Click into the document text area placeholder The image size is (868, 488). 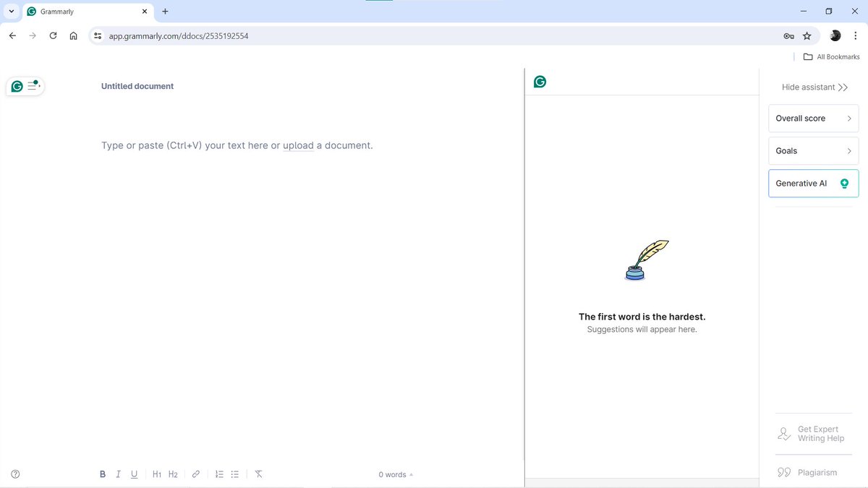click(x=237, y=145)
